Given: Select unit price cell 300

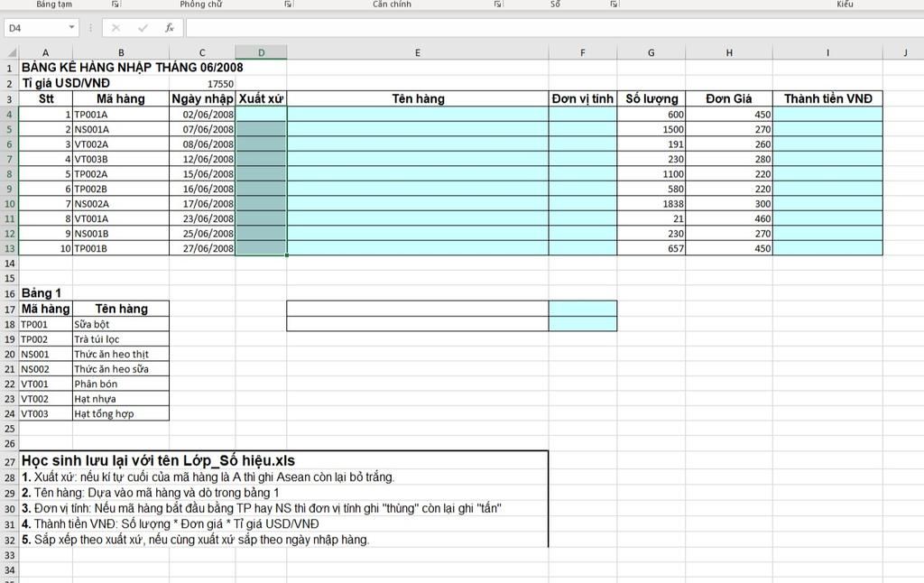Looking at the screenshot, I should (729, 203).
